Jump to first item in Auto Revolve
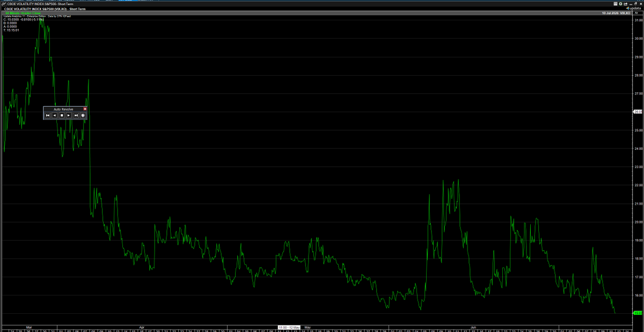The height and width of the screenshot is (332, 644). point(48,115)
